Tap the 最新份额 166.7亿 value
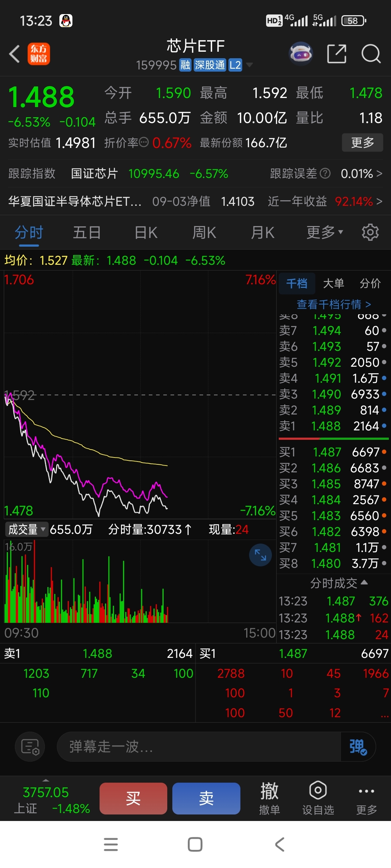This screenshot has width=391, height=868. point(266,142)
